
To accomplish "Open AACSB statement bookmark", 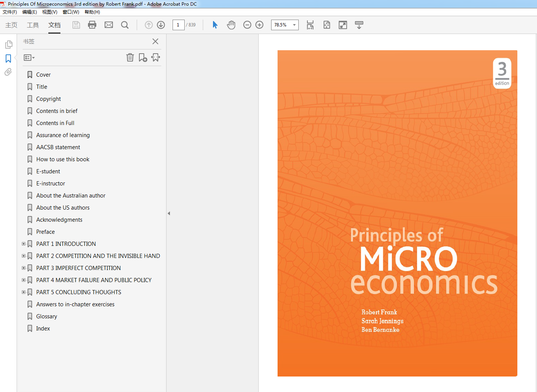I will (58, 147).
